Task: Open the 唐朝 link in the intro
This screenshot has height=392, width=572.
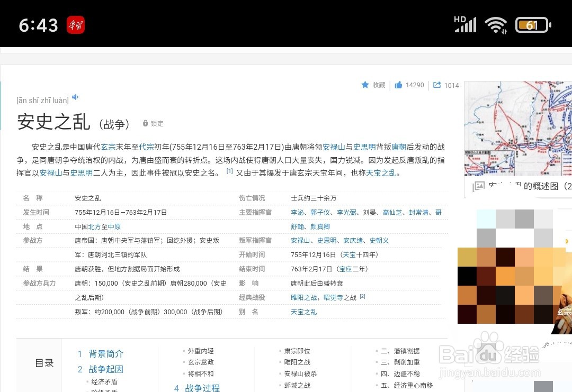Action: click(399, 147)
